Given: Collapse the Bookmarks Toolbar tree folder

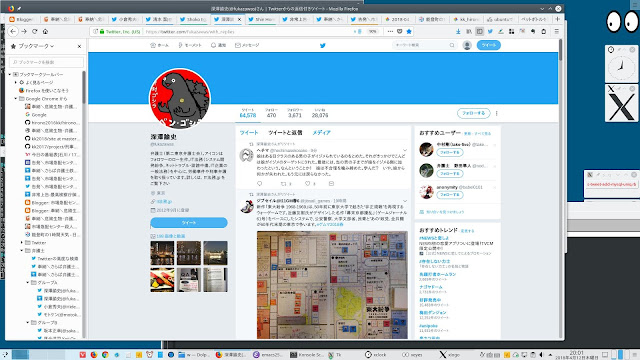Looking at the screenshot, I should 10,74.
